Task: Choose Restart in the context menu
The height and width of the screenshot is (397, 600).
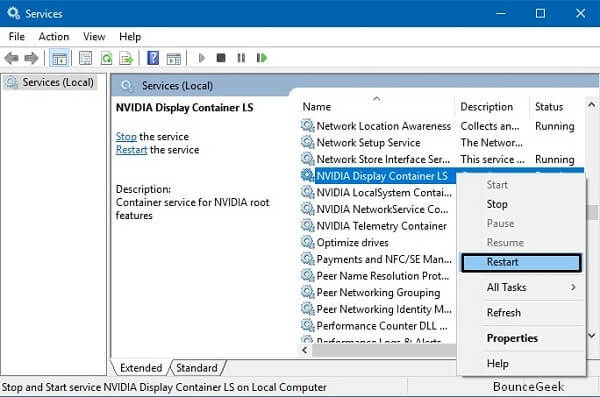Action: 522,262
